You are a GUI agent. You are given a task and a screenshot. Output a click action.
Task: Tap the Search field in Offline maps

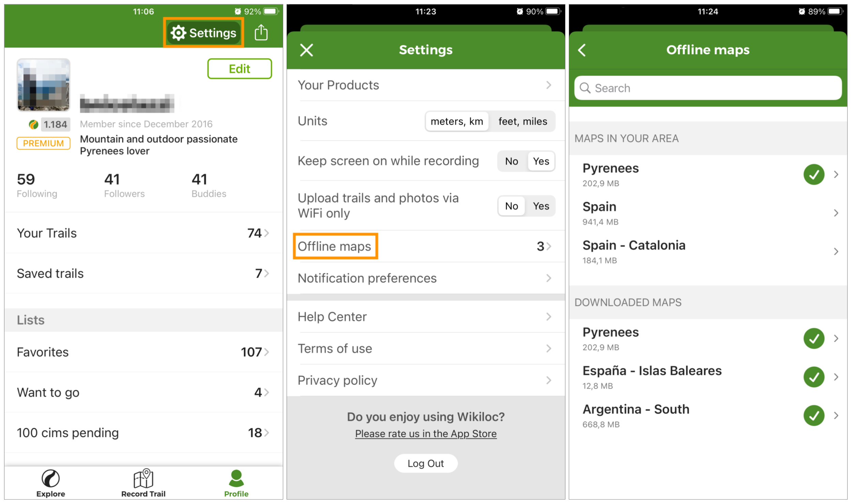pos(708,88)
